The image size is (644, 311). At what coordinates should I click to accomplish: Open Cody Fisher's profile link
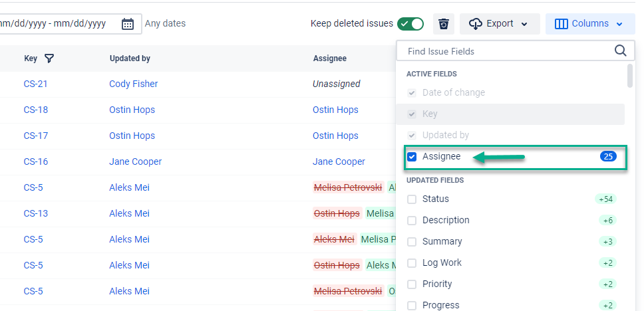(134, 84)
